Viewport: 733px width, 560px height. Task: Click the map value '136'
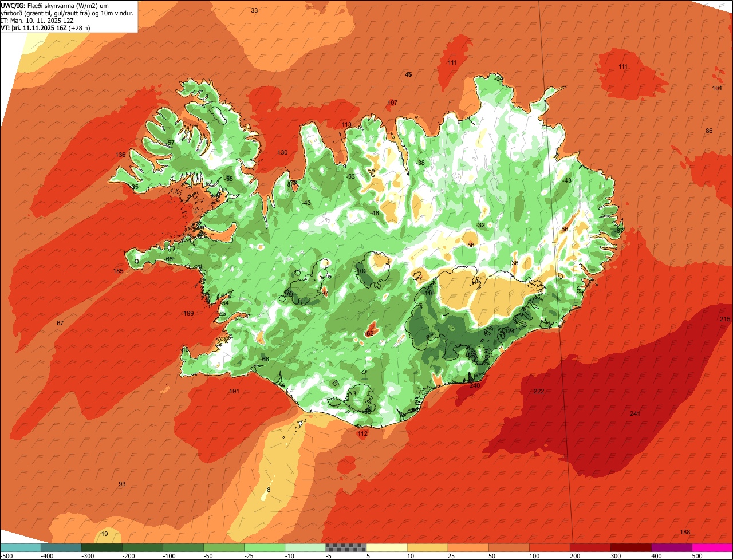[120, 155]
